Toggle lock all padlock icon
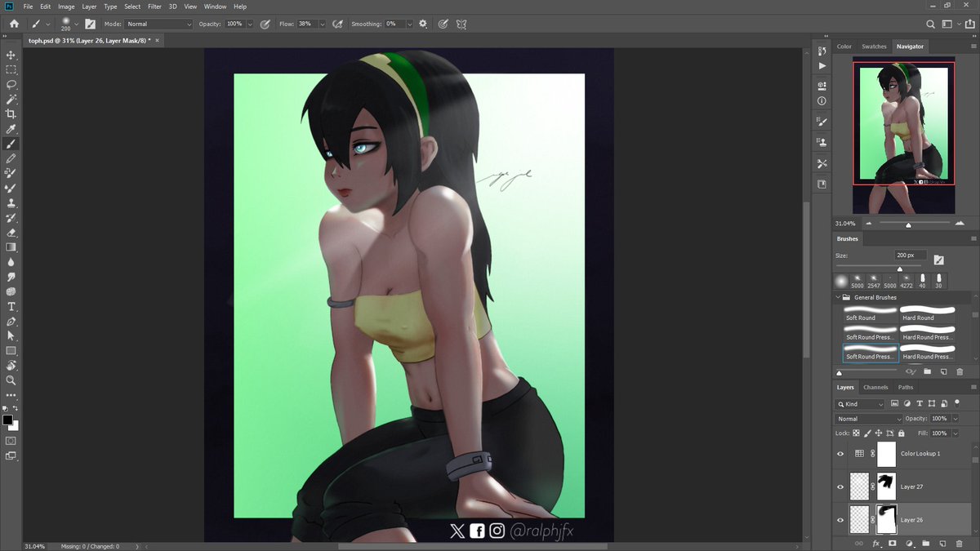Screen dimensions: 980x551 (901, 433)
